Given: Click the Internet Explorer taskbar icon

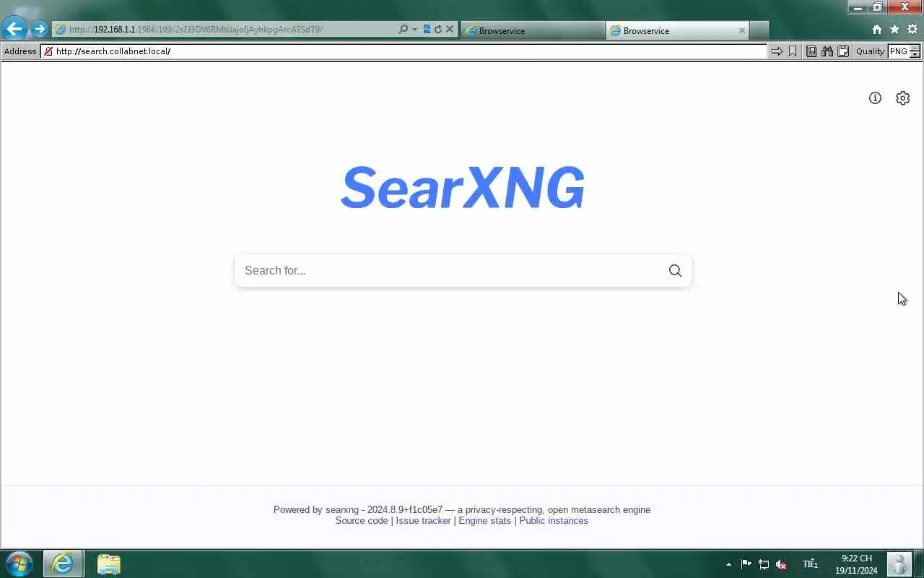Looking at the screenshot, I should (63, 564).
